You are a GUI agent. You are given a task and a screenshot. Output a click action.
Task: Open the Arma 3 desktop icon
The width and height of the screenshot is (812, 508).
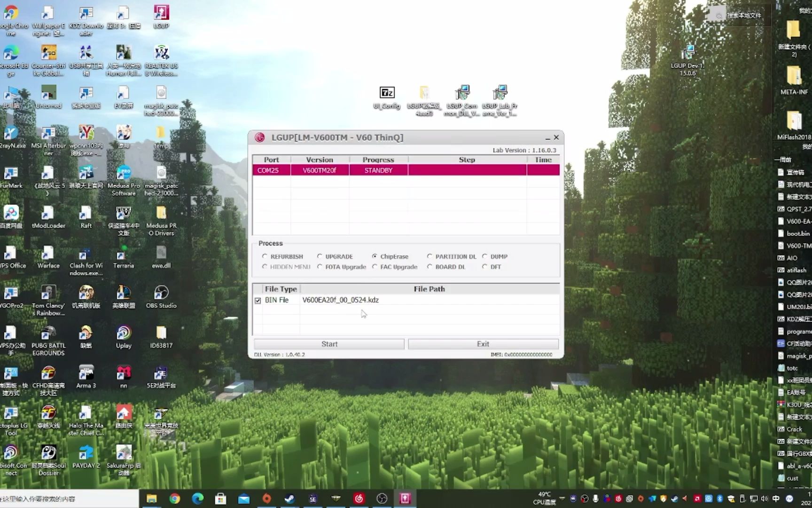[86, 377]
